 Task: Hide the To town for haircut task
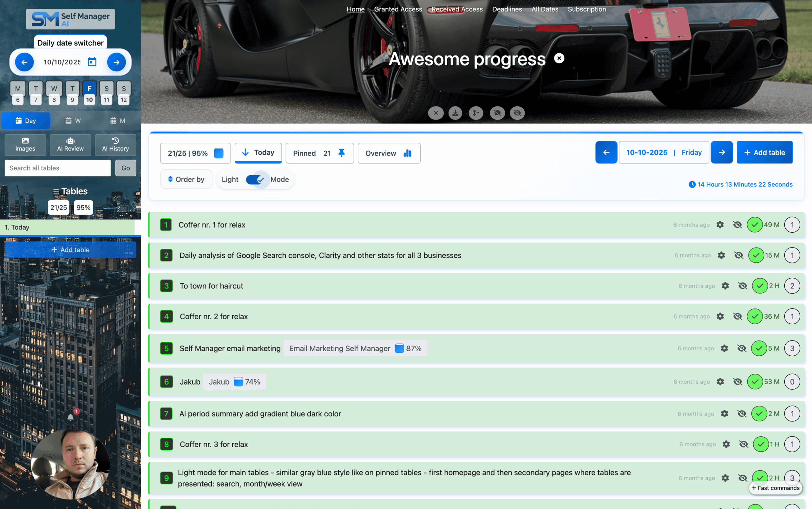pos(742,286)
